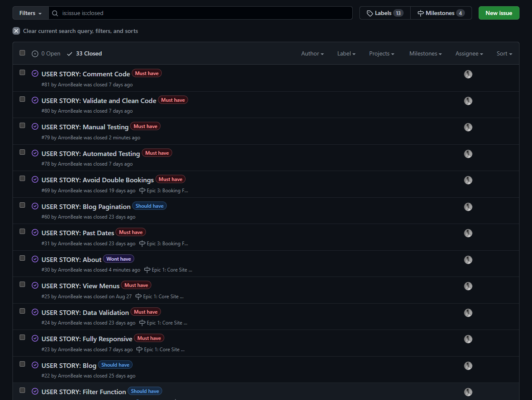The width and height of the screenshot is (532, 400).
Task: Clear current search query, filters, and sorts
Action: coord(75,31)
